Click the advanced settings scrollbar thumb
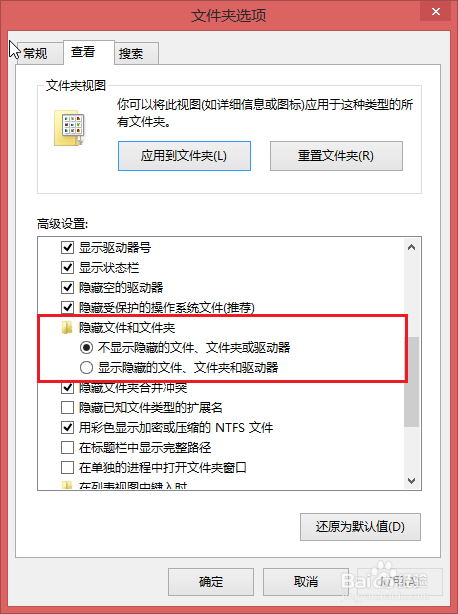This screenshot has height=614, width=458. pos(411,382)
